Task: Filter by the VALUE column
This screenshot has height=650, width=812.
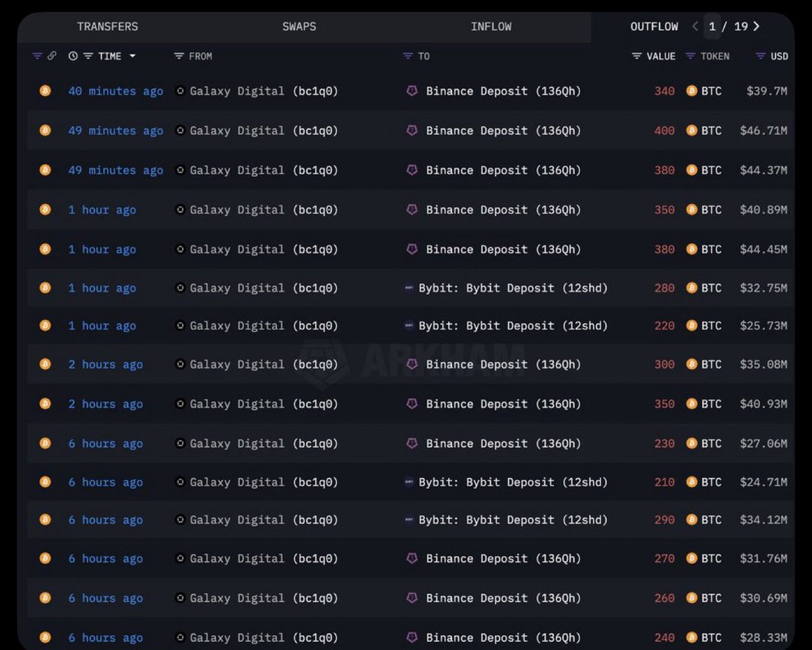Action: coord(637,56)
